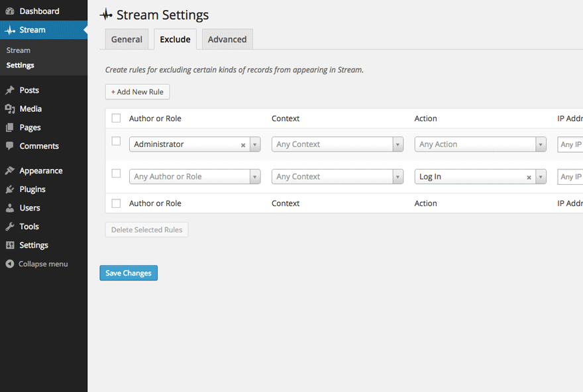Click the Action label in table footer
Viewport: 583px width, 392px height.
(426, 203)
